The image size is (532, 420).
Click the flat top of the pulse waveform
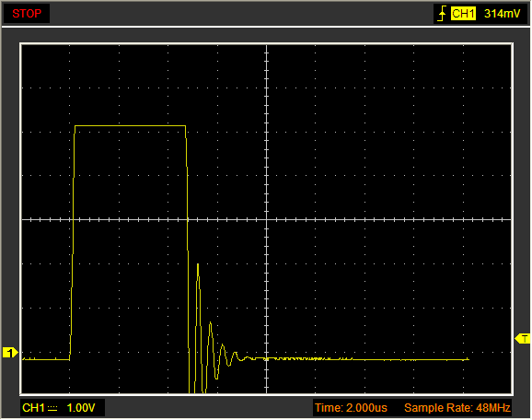(131, 126)
